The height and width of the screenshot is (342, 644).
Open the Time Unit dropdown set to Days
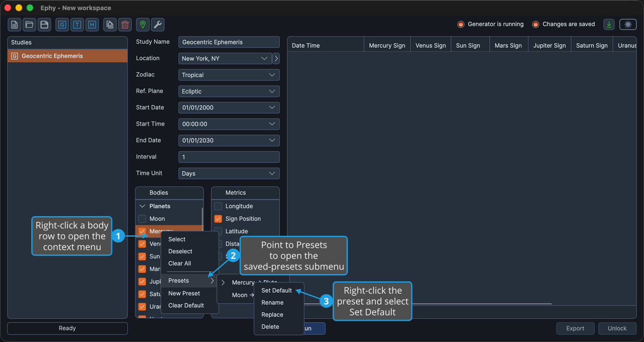[x=229, y=173]
